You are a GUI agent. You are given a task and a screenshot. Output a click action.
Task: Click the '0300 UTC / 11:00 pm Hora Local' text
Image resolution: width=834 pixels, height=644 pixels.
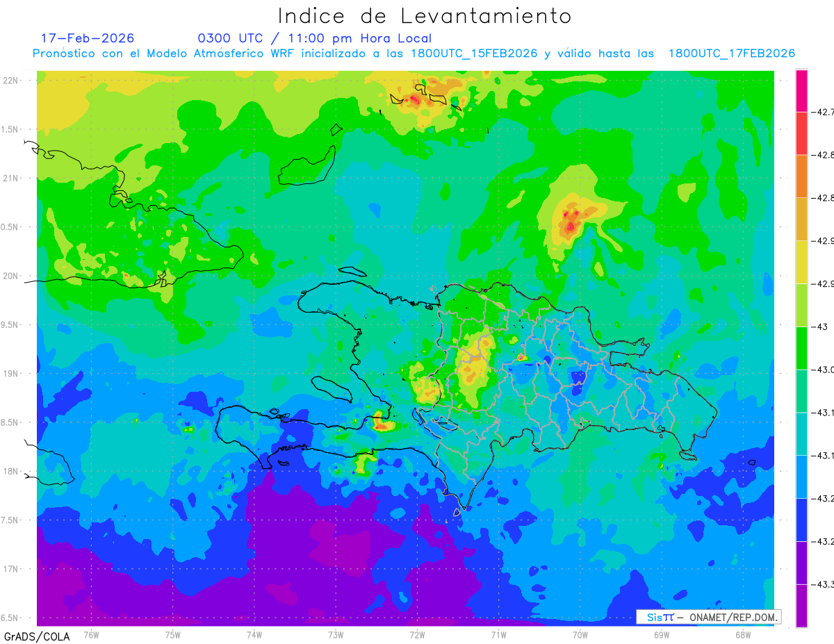pos(314,39)
